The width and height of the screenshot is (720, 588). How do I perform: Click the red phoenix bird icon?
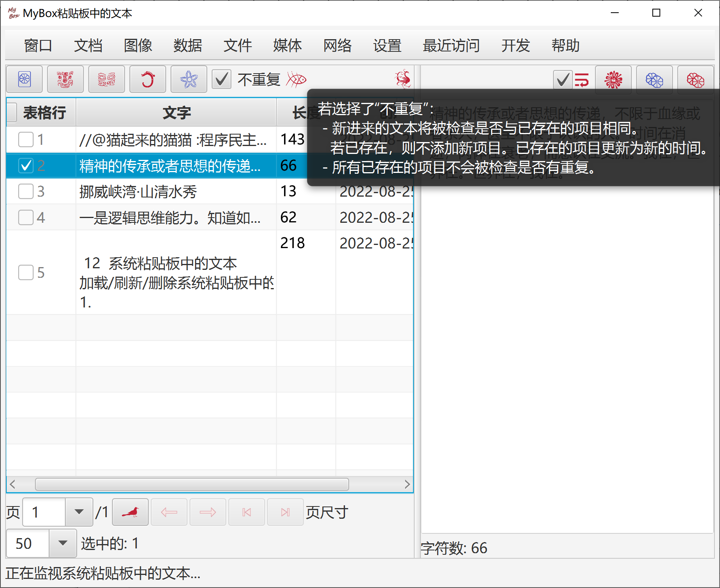coord(403,79)
